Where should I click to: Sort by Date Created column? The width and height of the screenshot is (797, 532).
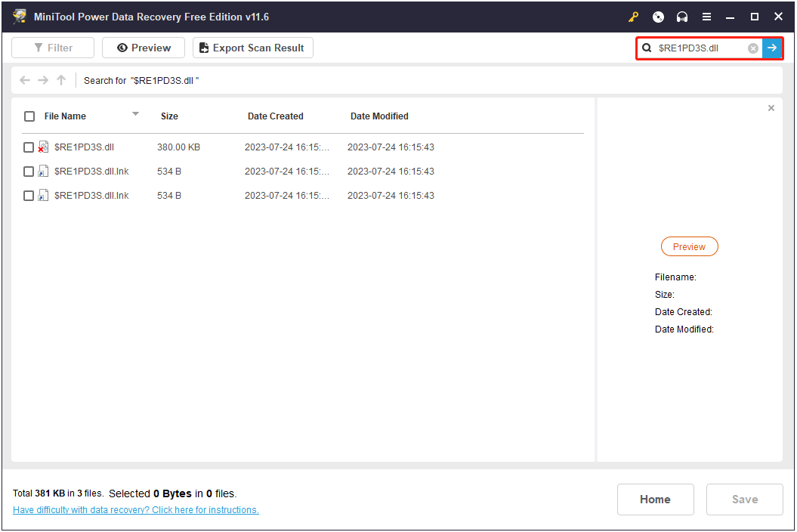[276, 116]
